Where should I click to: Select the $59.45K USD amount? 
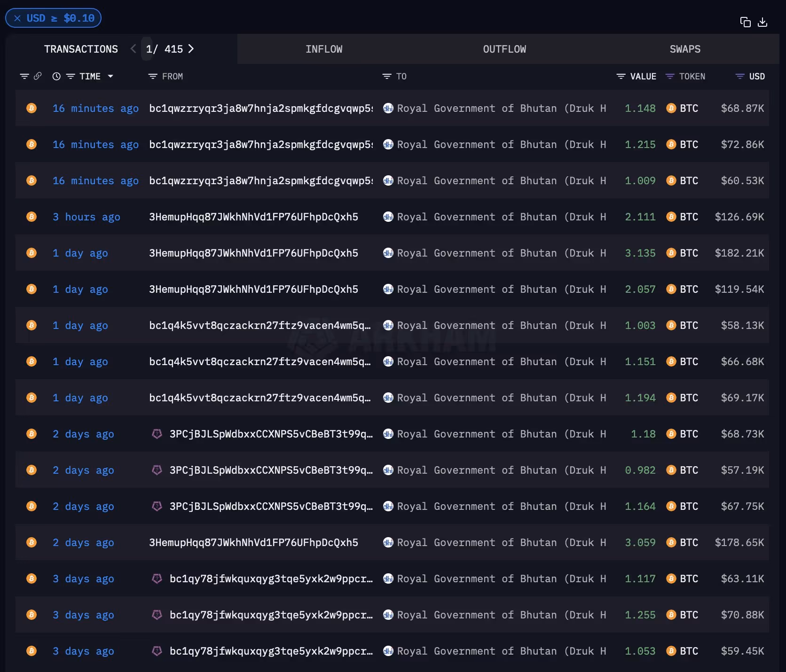742,651
